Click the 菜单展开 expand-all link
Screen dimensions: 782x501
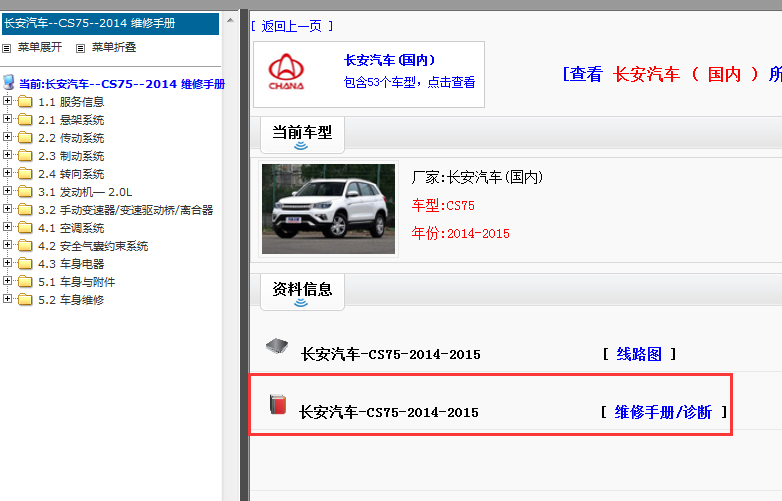[40, 47]
